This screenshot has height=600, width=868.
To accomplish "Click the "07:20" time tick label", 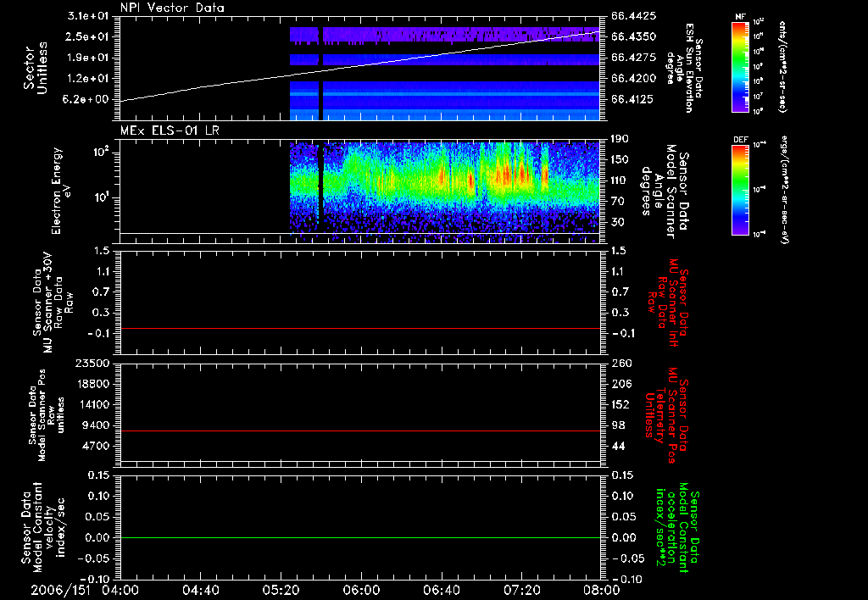I will click(x=521, y=590).
